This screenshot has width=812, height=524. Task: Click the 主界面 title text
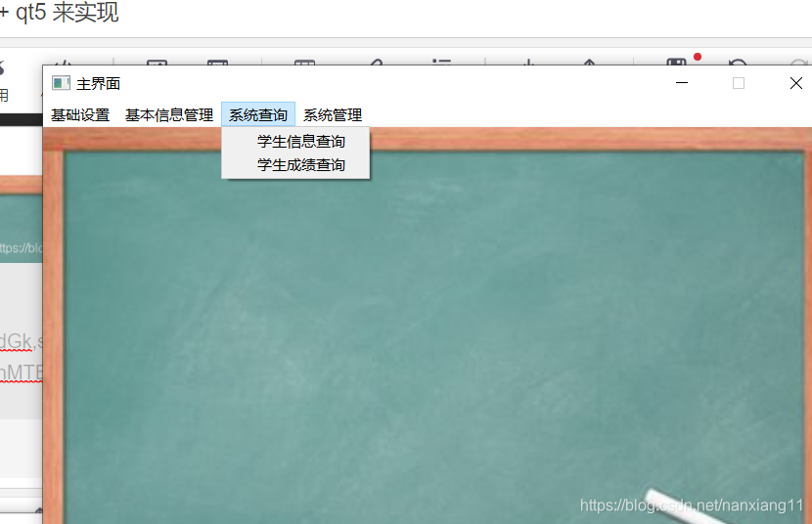(x=99, y=83)
